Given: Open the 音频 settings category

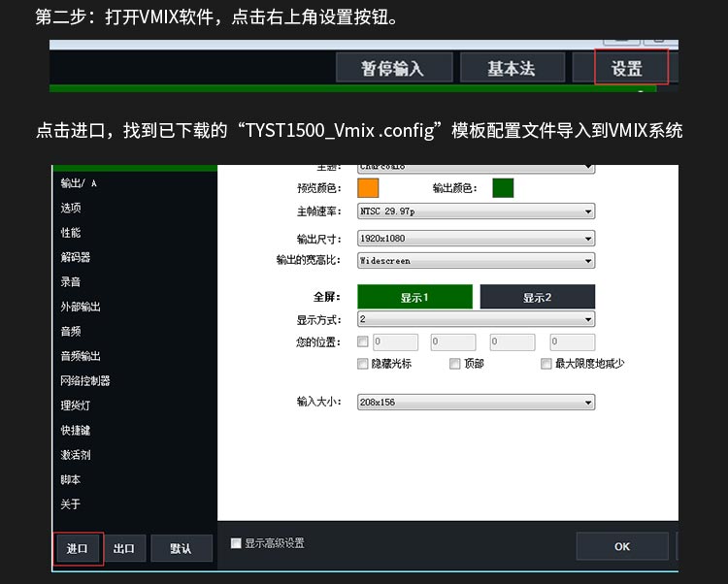Looking at the screenshot, I should coord(71,331).
